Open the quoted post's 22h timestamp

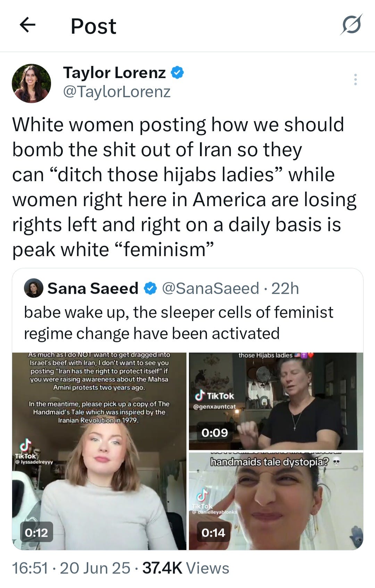pos(285,288)
